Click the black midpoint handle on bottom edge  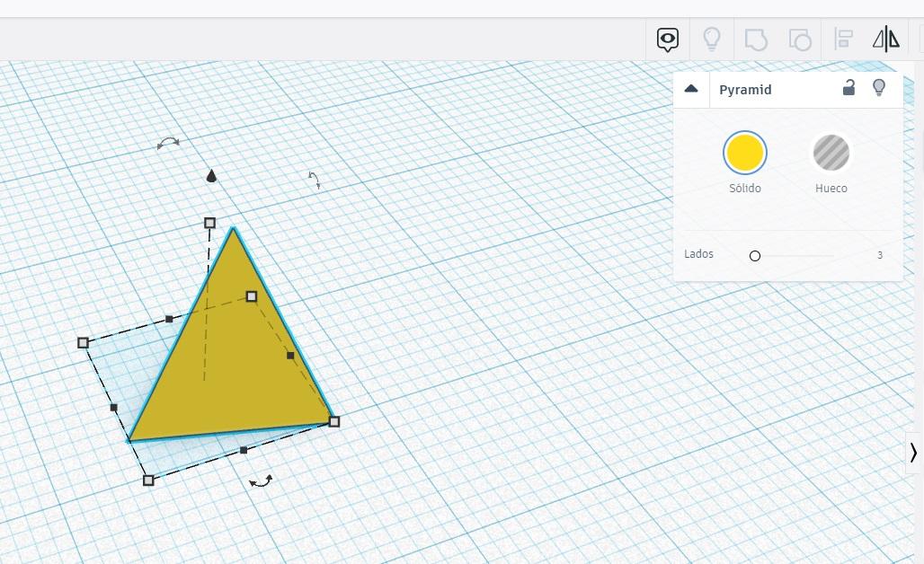244,450
